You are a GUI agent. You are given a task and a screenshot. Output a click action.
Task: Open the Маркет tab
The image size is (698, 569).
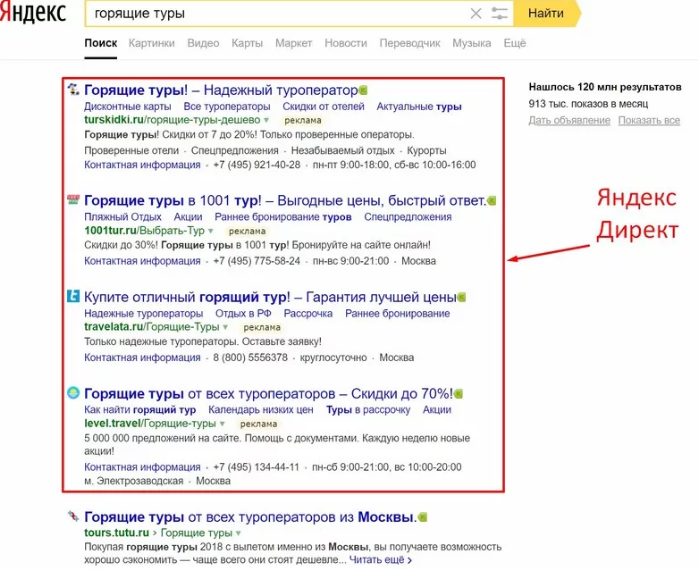point(293,43)
